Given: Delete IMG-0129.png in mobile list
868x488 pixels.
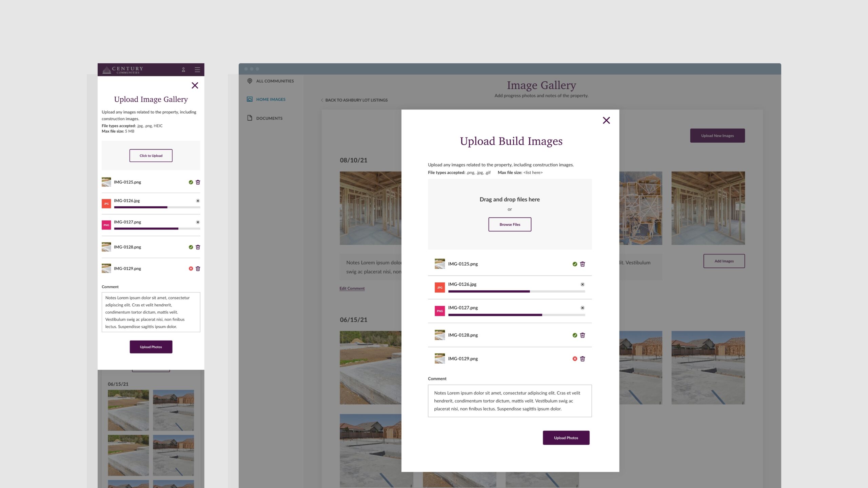Looking at the screenshot, I should tap(198, 268).
